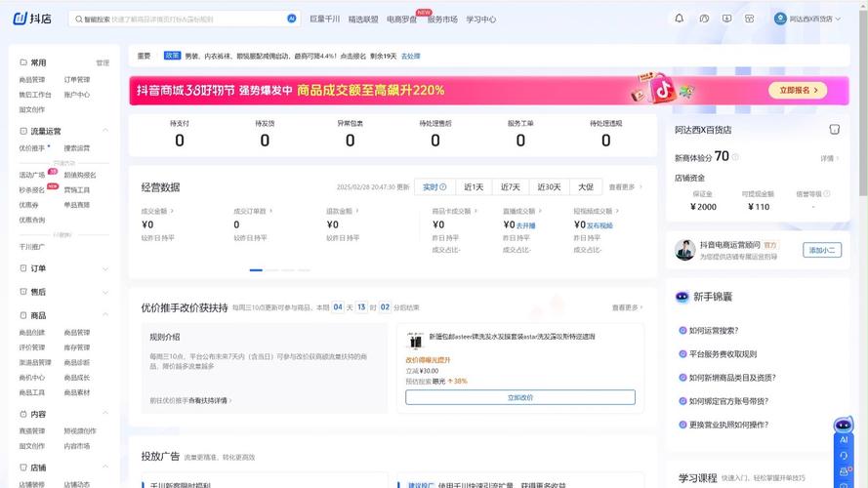Select the 大促 tab

[586, 187]
